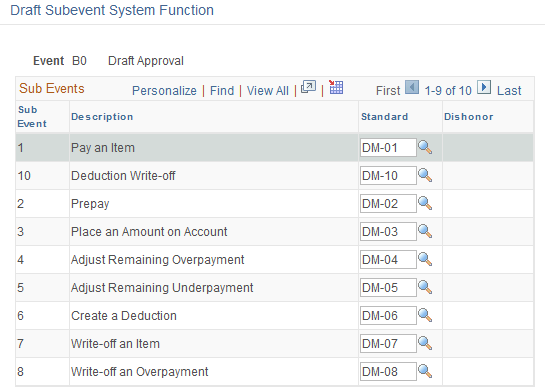Select 'Adjust Remaining Underpayment' text
This screenshot has height=392, width=545.
(x=162, y=288)
